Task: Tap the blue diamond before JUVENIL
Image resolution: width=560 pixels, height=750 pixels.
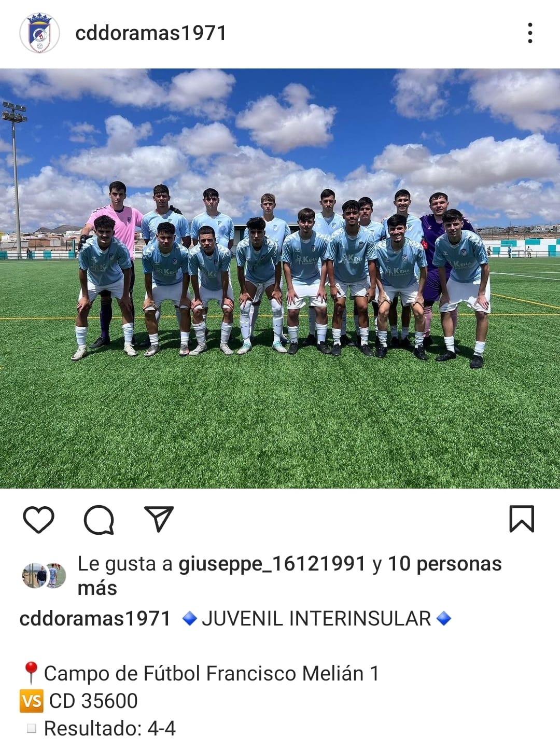Action: click(x=190, y=618)
